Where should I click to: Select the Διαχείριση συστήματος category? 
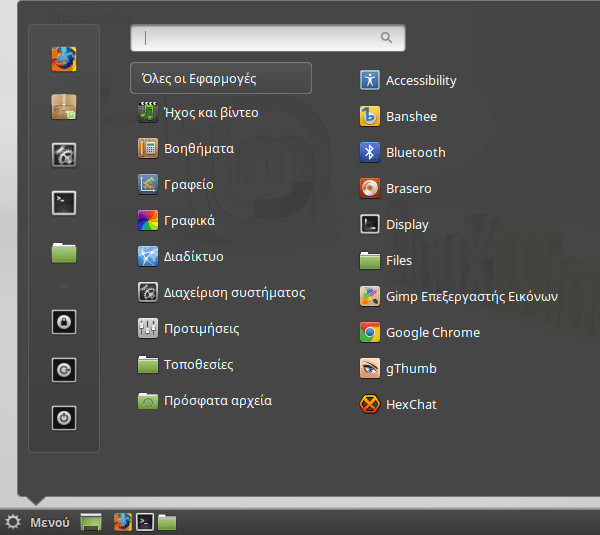point(221,292)
